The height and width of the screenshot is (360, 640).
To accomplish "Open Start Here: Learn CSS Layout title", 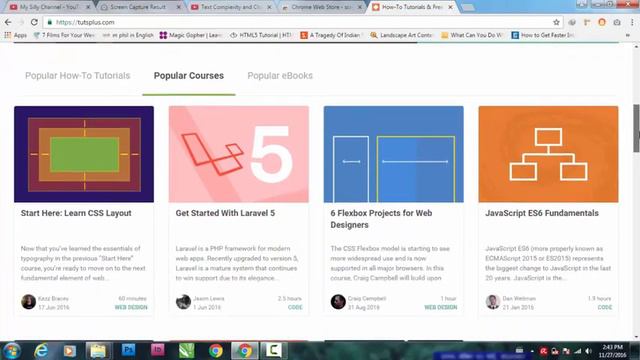I will coord(76,213).
